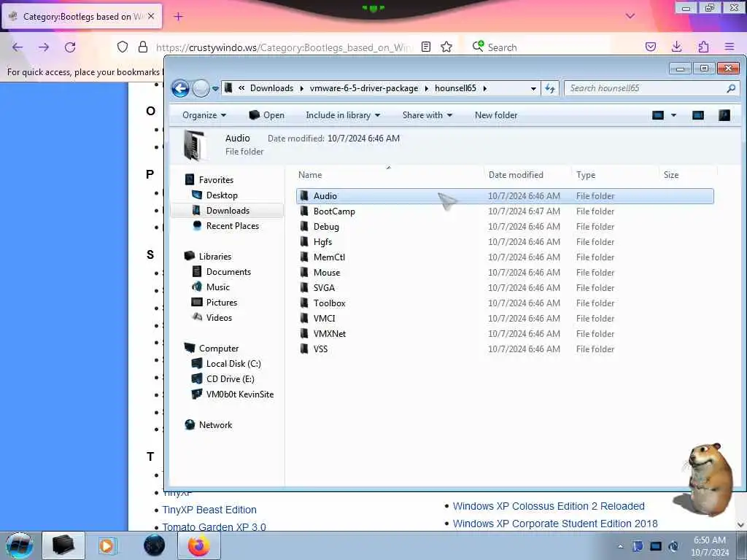Screen dimensions: 747x560
Task: Open the Share with menu
Action: (427, 115)
